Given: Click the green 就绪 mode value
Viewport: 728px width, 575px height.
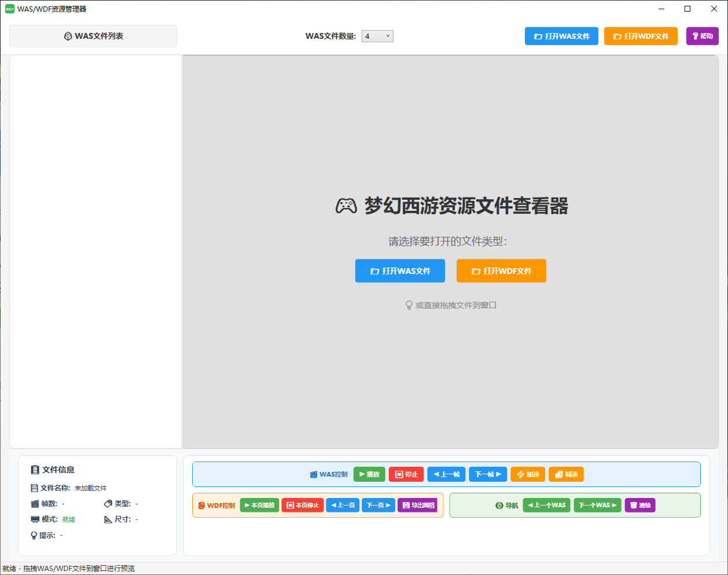Looking at the screenshot, I should pos(69,519).
